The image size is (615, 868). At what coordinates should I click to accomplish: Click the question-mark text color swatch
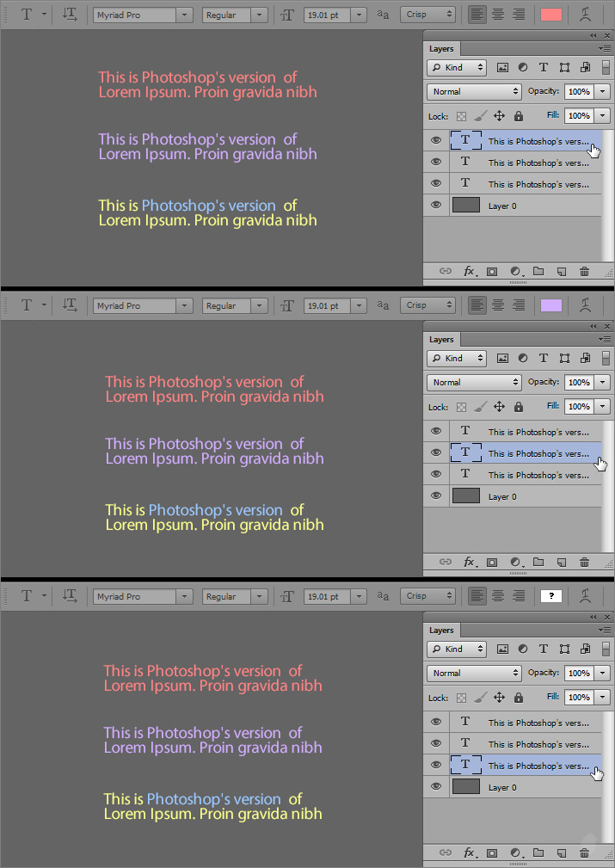pos(550,596)
